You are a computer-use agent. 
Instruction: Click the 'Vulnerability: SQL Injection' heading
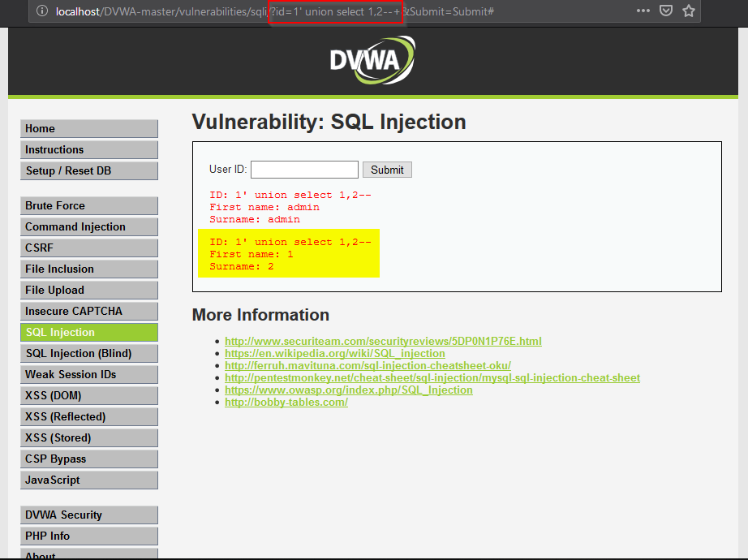[x=329, y=122]
